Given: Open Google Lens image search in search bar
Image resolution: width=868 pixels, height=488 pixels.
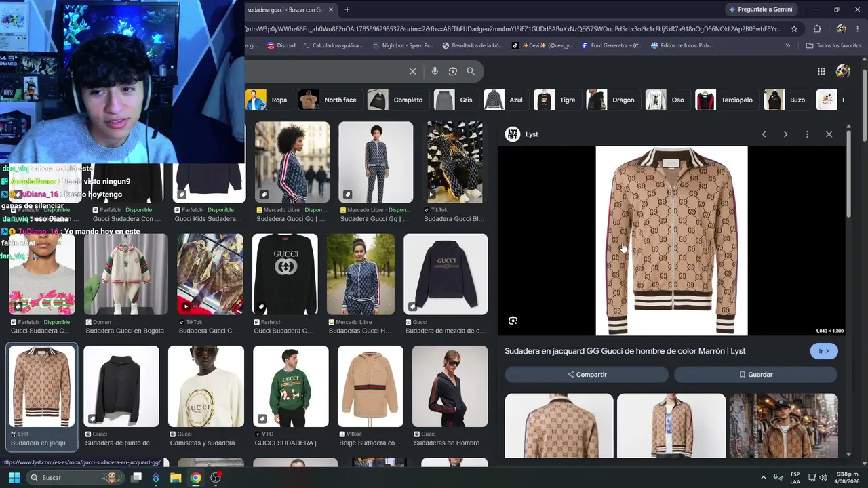Looking at the screenshot, I should [453, 71].
